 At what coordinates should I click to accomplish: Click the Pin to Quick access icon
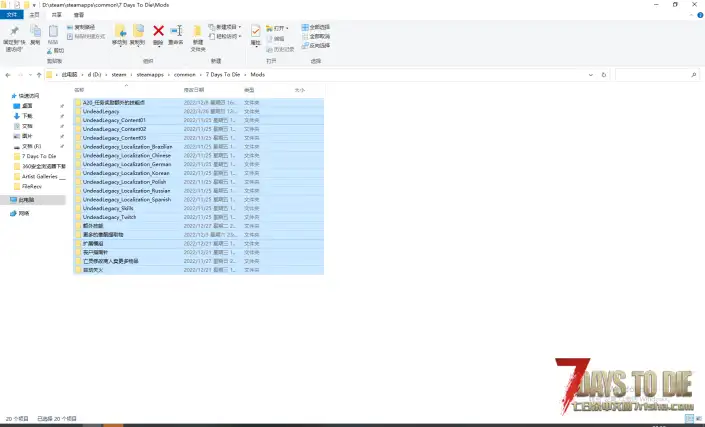14,33
